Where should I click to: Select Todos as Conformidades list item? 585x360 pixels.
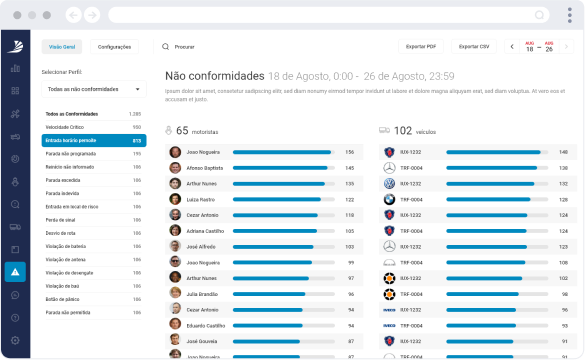(94, 114)
